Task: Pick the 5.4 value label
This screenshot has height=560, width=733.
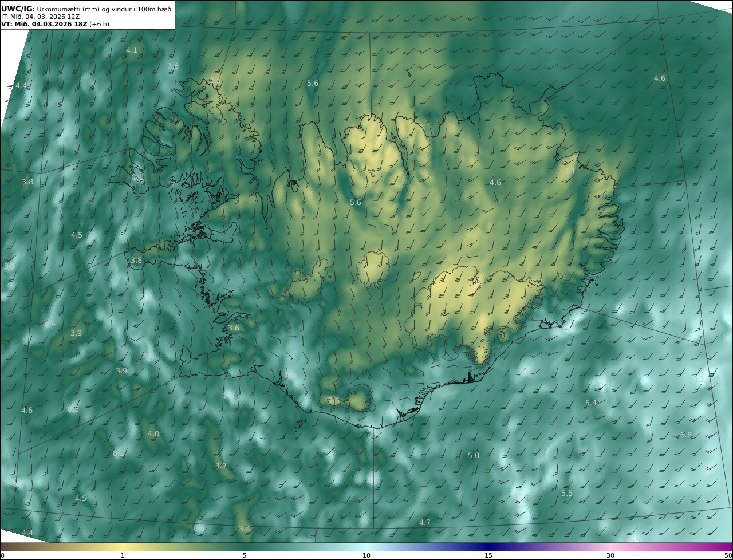Action: [591, 403]
